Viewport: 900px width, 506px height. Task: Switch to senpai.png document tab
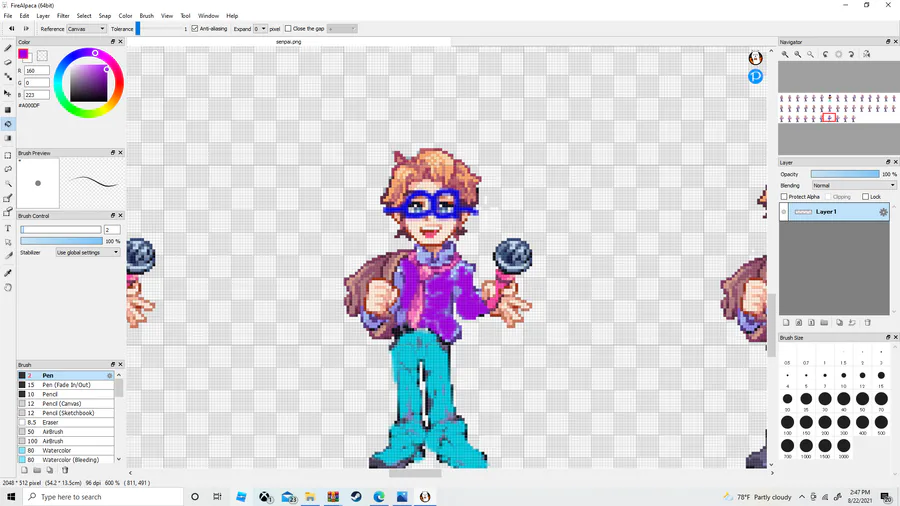click(x=288, y=42)
